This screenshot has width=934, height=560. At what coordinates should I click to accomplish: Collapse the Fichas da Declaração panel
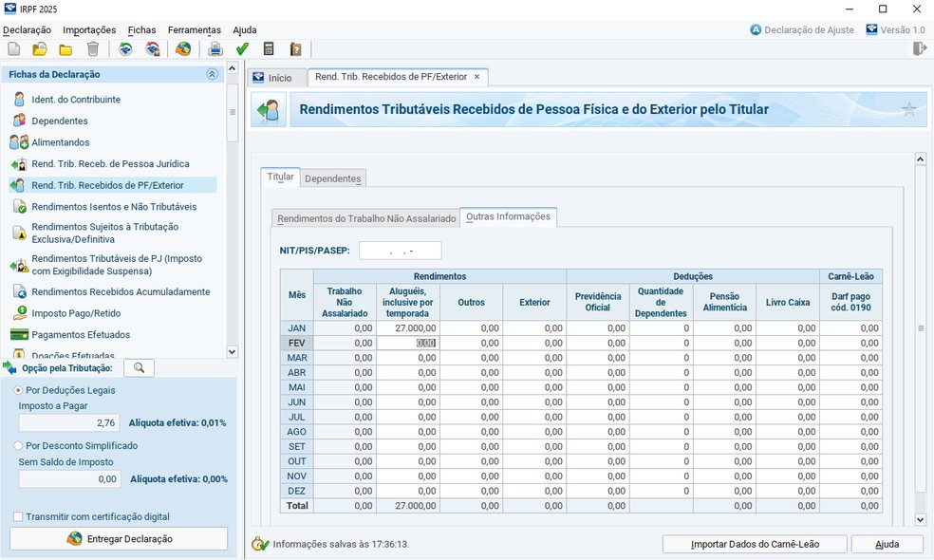(x=212, y=74)
